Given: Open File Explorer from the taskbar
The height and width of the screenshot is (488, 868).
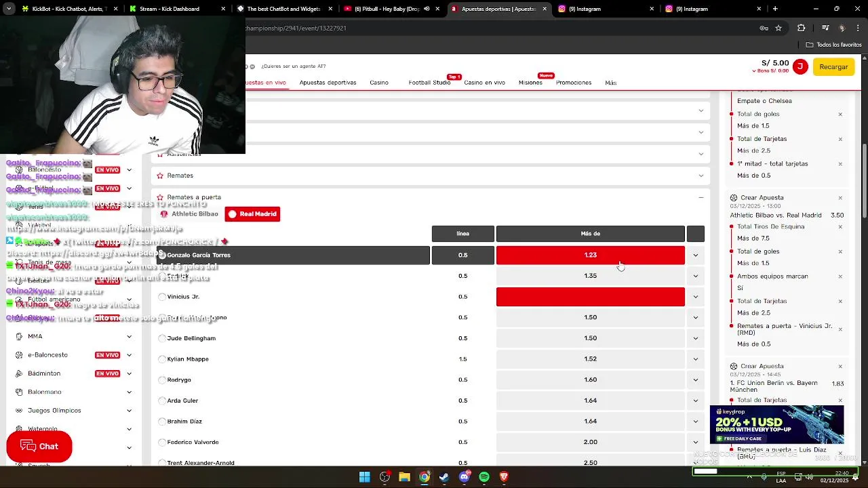Looking at the screenshot, I should click(404, 477).
